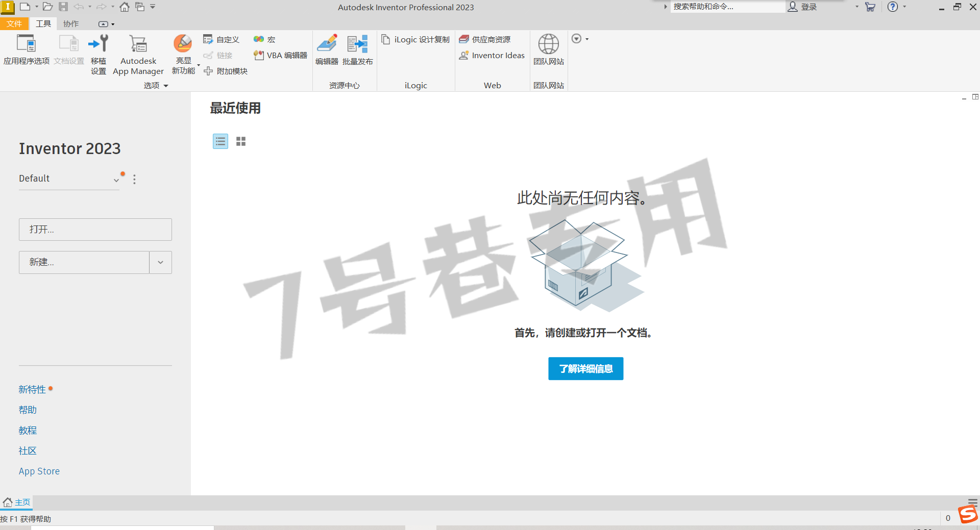
Task: Click New file icon in quick access toolbar
Action: (x=24, y=7)
